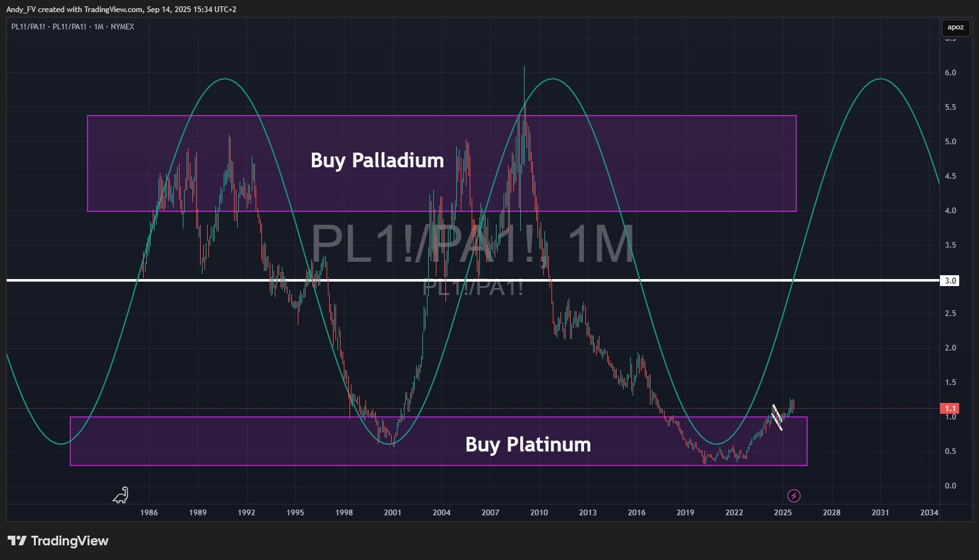
Task: Click the 1986 year on the time axis
Action: pos(149,513)
